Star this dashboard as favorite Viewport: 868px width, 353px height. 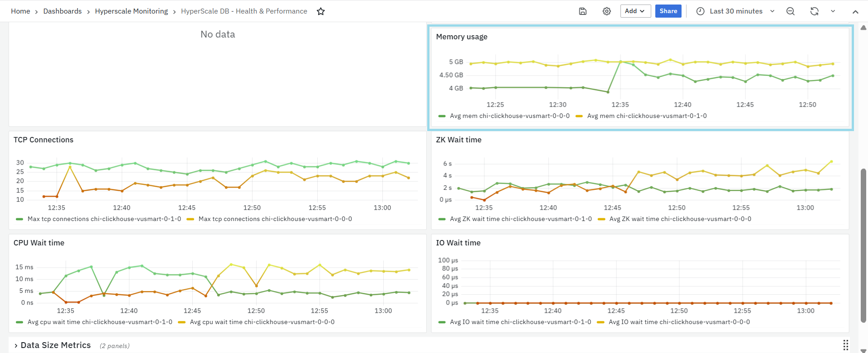click(x=321, y=11)
